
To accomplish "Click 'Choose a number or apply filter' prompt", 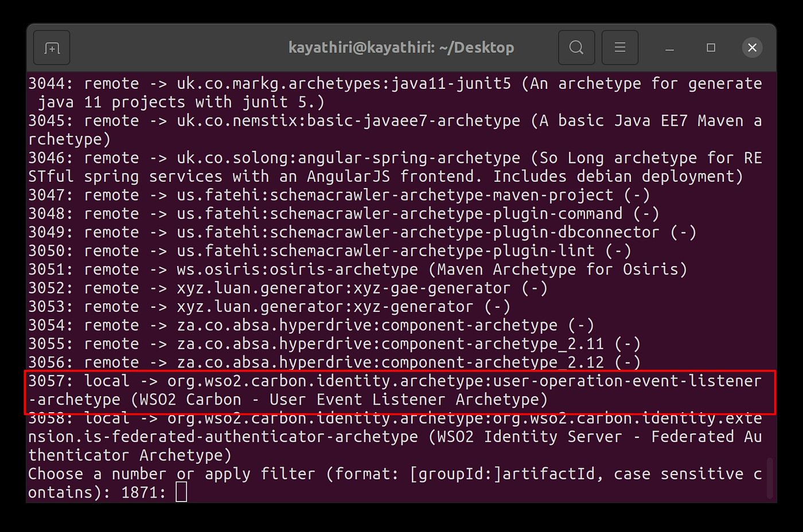I will coord(395,483).
